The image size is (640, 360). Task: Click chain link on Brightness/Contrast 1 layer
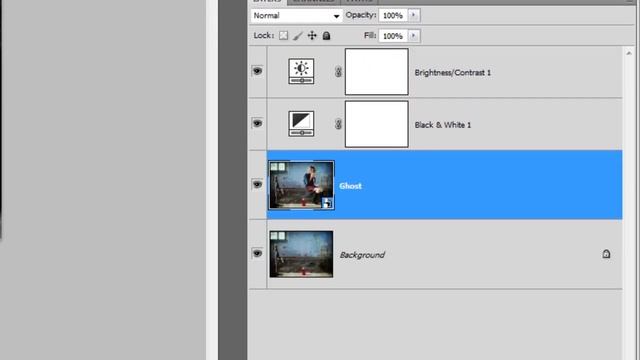(x=338, y=72)
